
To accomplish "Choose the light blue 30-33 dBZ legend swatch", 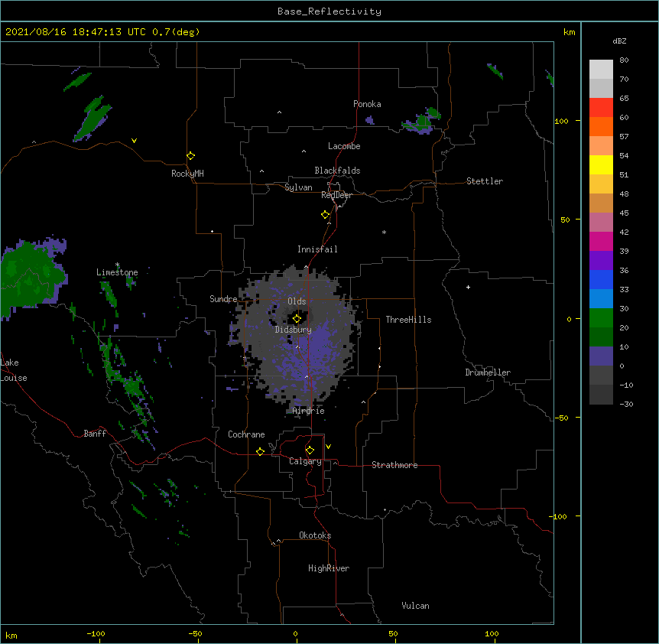I will coord(601,299).
